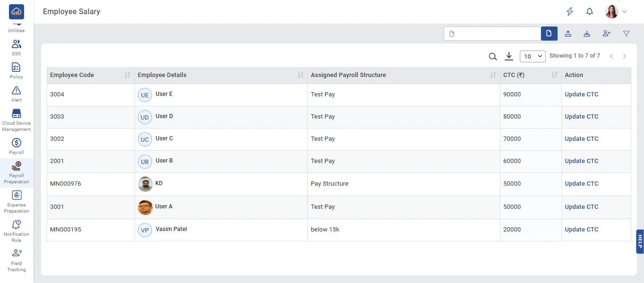Go to next page of results
The height and width of the screenshot is (283, 644).
[x=624, y=57]
